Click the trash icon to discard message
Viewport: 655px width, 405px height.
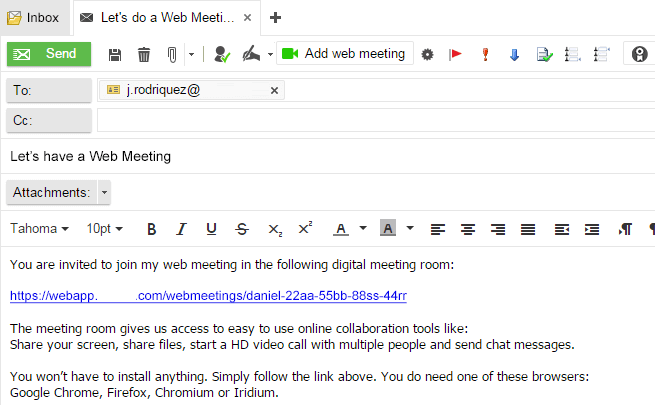144,55
